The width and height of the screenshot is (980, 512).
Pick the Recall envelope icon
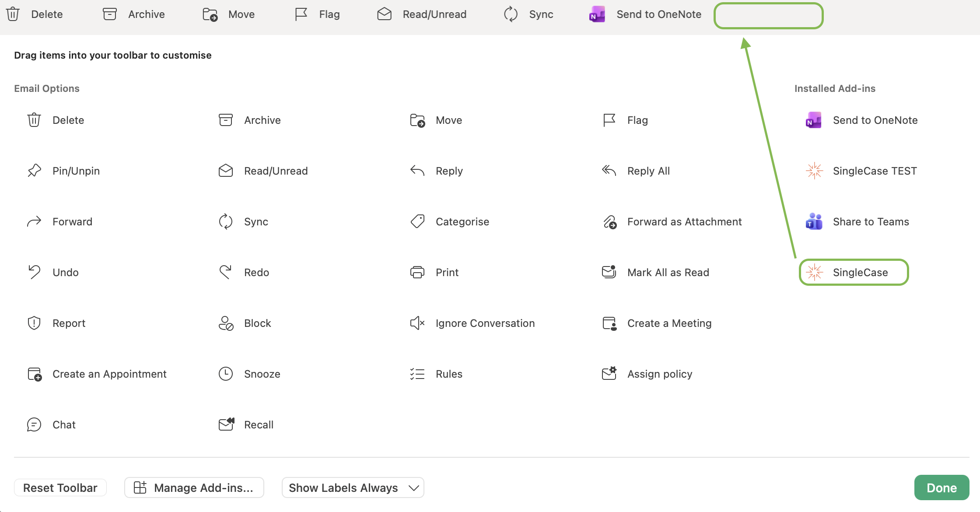[227, 424]
